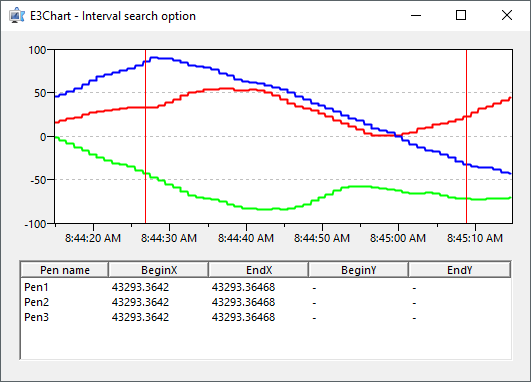Screen dimensions: 531x382
Task: Click the Pen2 BeginX value 43293.3642
Action: (140, 302)
